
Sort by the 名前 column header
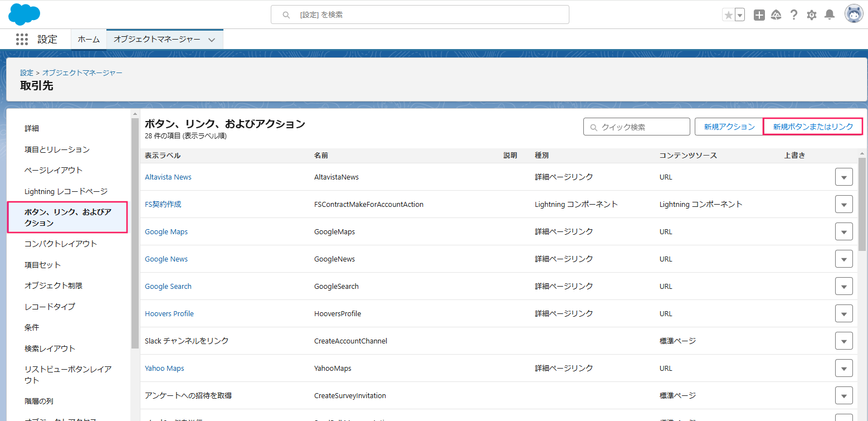coord(321,156)
